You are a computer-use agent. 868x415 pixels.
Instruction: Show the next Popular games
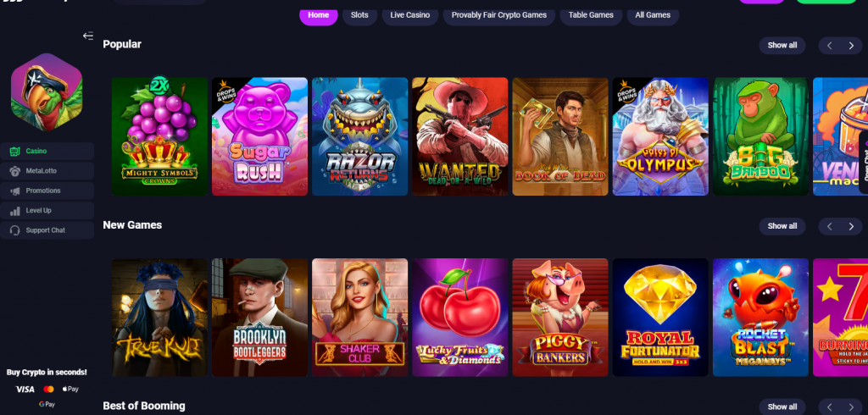click(x=851, y=46)
